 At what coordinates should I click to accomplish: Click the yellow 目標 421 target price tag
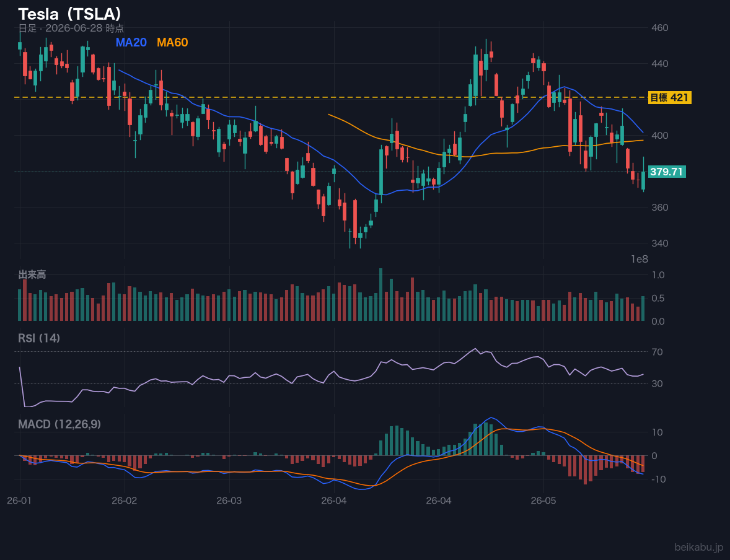tap(669, 97)
